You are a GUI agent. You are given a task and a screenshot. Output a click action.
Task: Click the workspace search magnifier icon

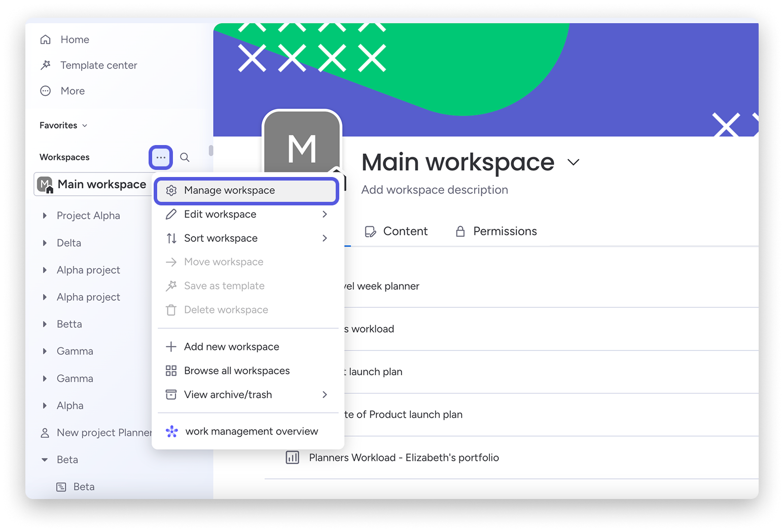tap(185, 157)
